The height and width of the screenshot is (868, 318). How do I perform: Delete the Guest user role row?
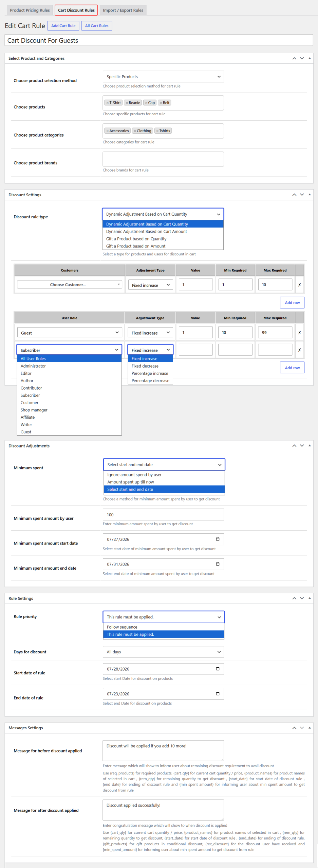(299, 333)
